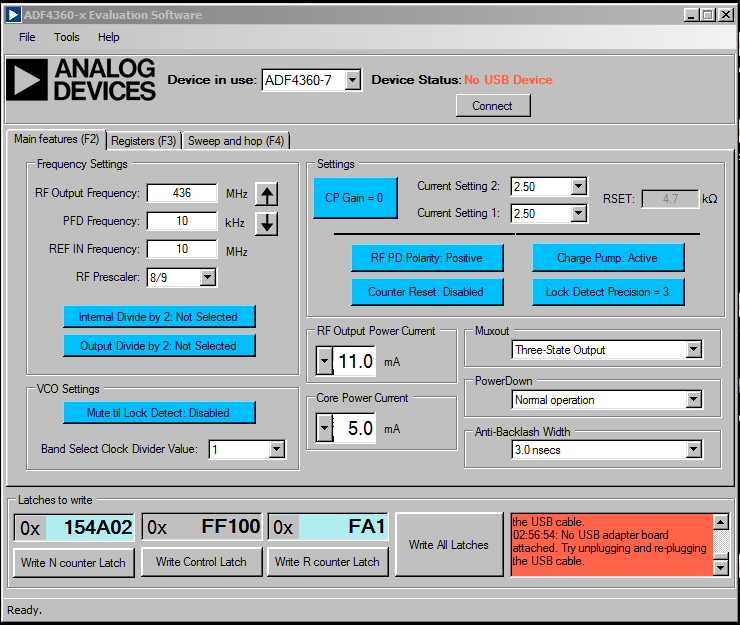Open RF Output Power Current dropdown
Image resolution: width=740 pixels, height=625 pixels.
point(324,362)
